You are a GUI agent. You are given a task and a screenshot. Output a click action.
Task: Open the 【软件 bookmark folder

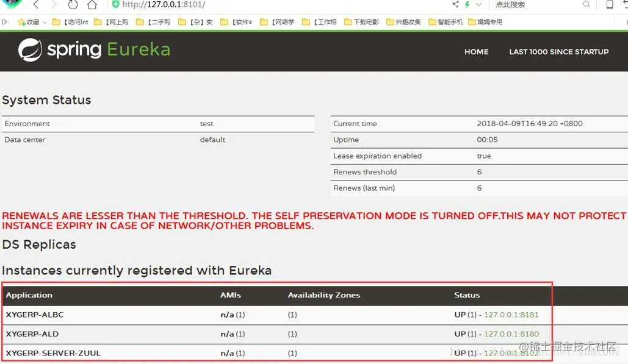point(236,22)
